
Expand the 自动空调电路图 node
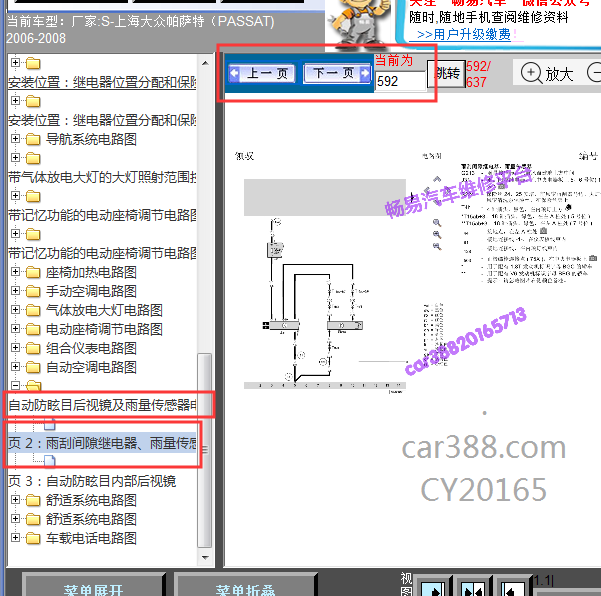(15, 366)
